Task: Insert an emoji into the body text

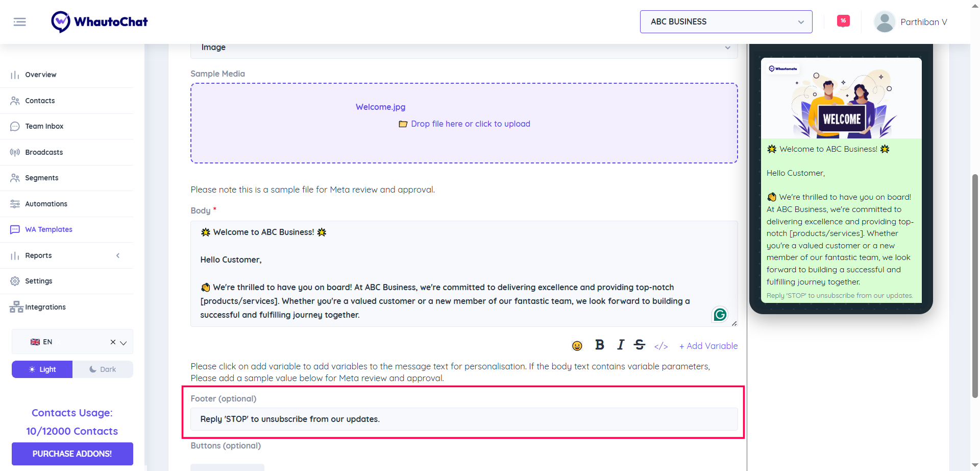Action: (577, 345)
